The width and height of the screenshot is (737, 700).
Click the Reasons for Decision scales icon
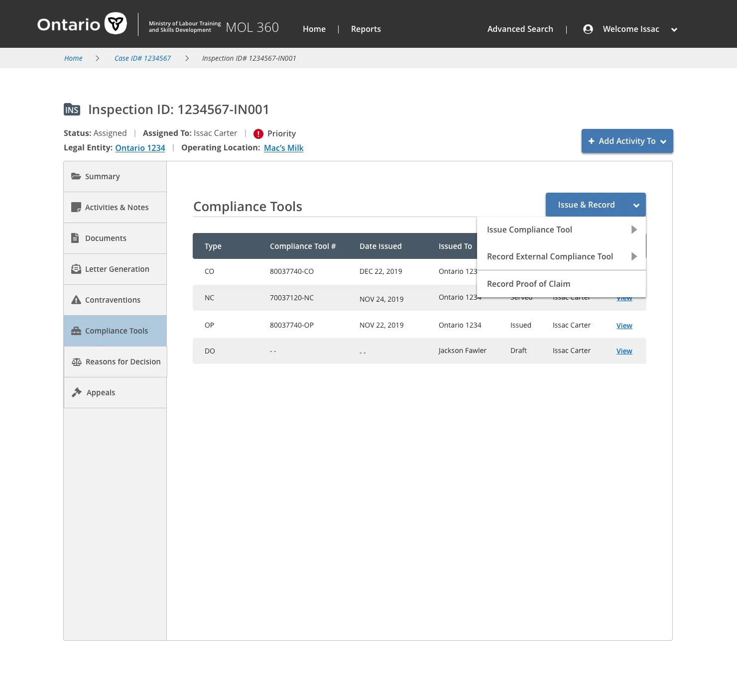77,361
